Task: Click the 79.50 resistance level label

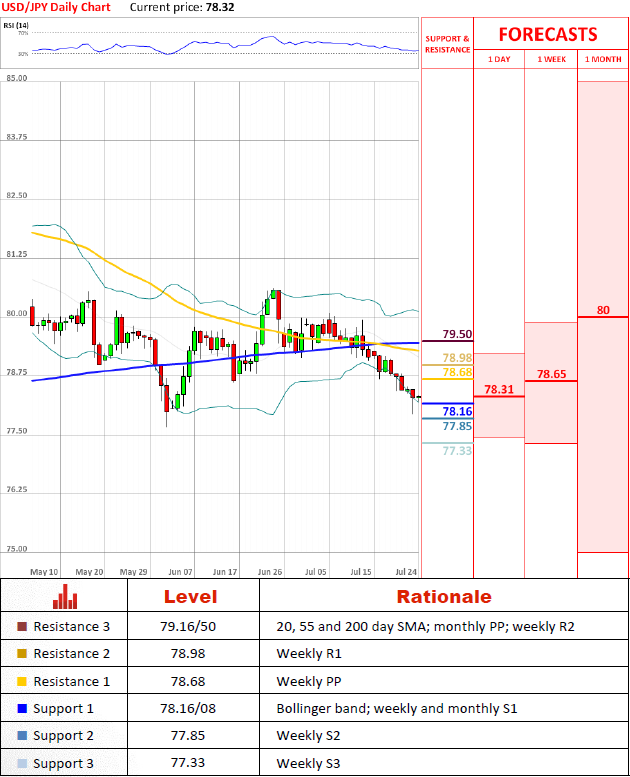Action: tap(457, 334)
